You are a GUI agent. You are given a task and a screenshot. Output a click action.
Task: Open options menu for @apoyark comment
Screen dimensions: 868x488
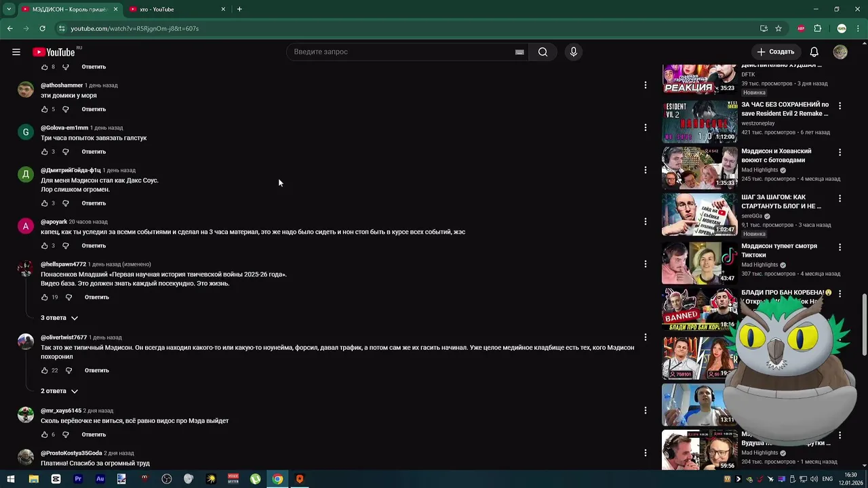646,222
